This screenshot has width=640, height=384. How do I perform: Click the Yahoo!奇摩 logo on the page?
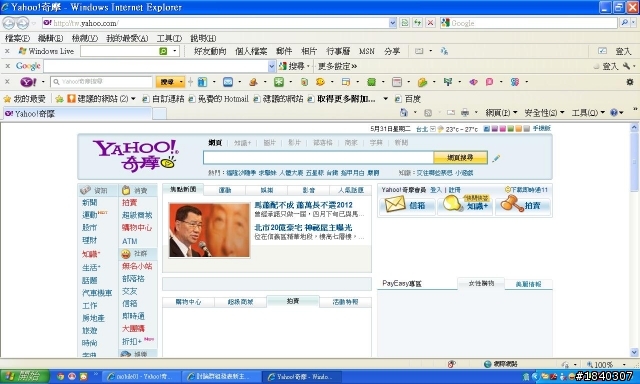[136, 155]
